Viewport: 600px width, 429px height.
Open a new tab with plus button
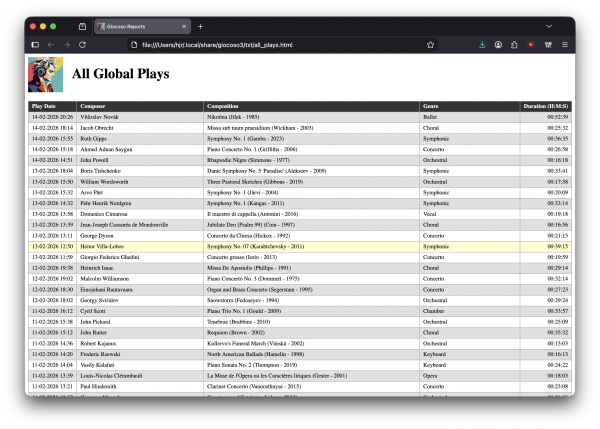[x=200, y=26]
